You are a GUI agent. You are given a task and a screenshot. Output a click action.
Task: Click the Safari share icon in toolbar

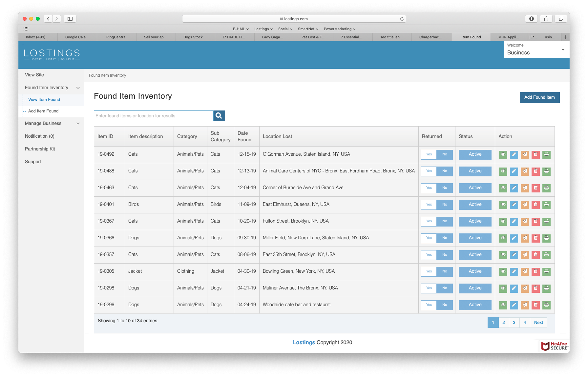[546, 19]
